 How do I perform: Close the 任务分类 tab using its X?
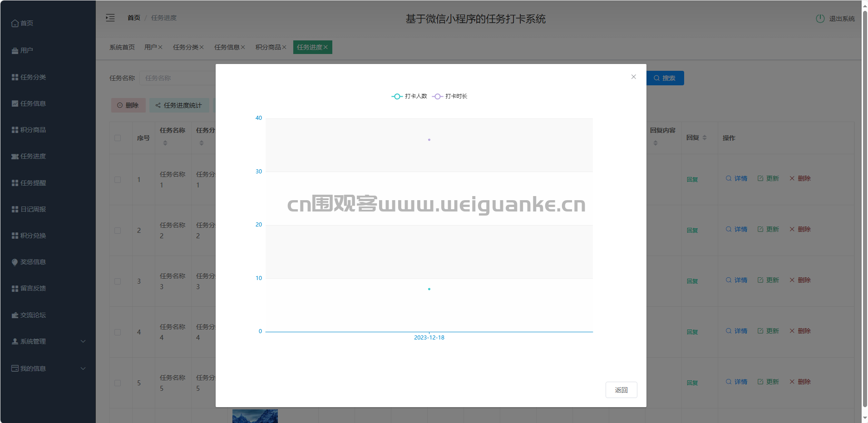tap(202, 47)
